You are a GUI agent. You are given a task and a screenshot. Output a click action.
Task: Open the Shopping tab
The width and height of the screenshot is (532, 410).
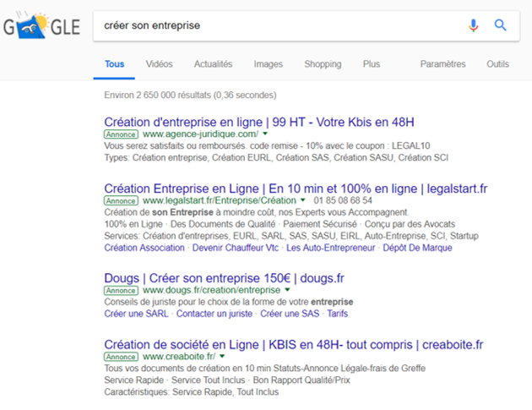click(323, 64)
